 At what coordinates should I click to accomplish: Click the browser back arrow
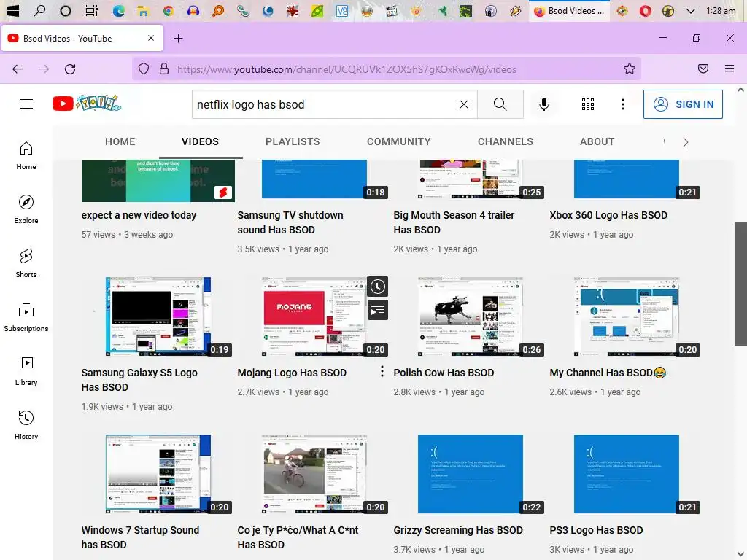pos(18,69)
